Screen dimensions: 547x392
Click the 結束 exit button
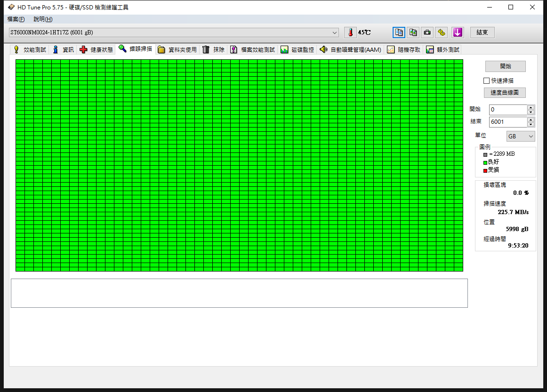pyautogui.click(x=482, y=32)
